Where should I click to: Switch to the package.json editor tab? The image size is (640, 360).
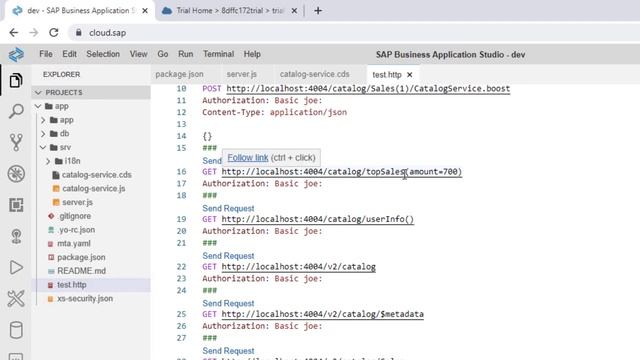[x=179, y=74]
